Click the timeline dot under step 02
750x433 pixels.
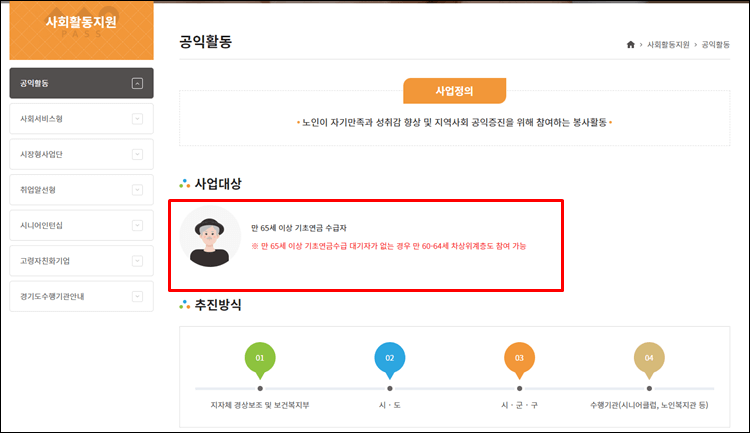(x=390, y=389)
